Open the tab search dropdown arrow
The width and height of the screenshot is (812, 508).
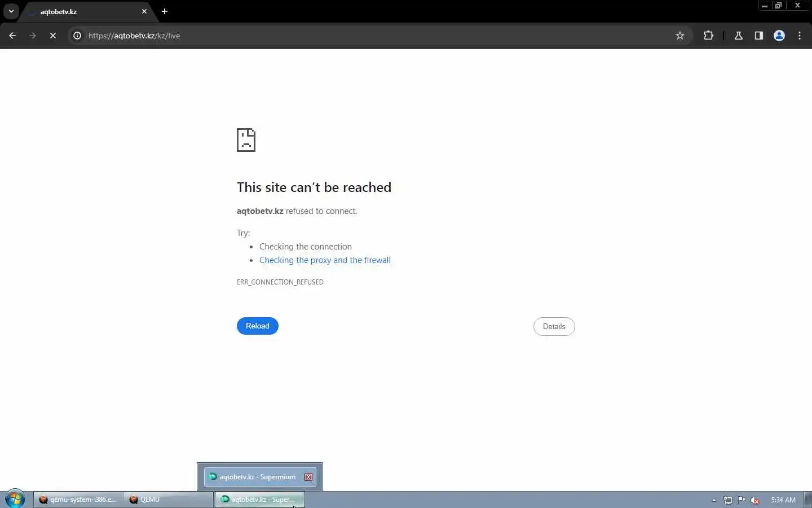11,11
